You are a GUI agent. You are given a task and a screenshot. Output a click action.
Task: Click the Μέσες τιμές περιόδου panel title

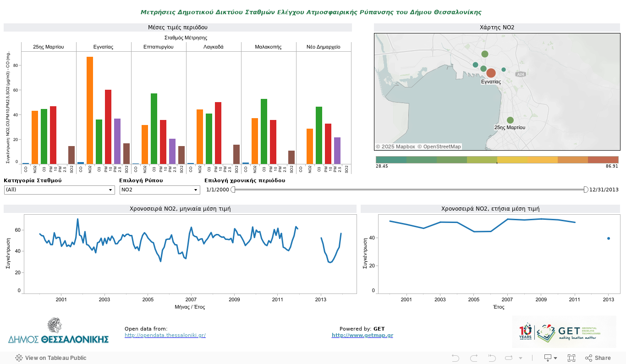178,27
